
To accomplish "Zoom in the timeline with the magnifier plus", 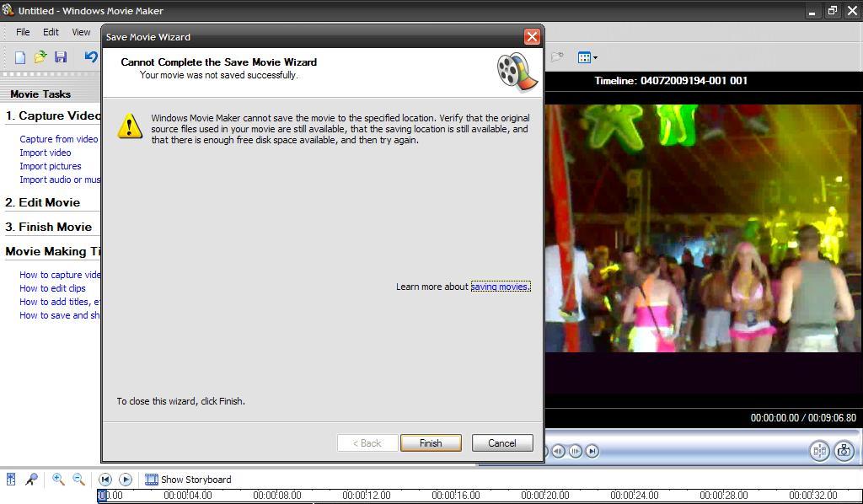I will [x=58, y=480].
